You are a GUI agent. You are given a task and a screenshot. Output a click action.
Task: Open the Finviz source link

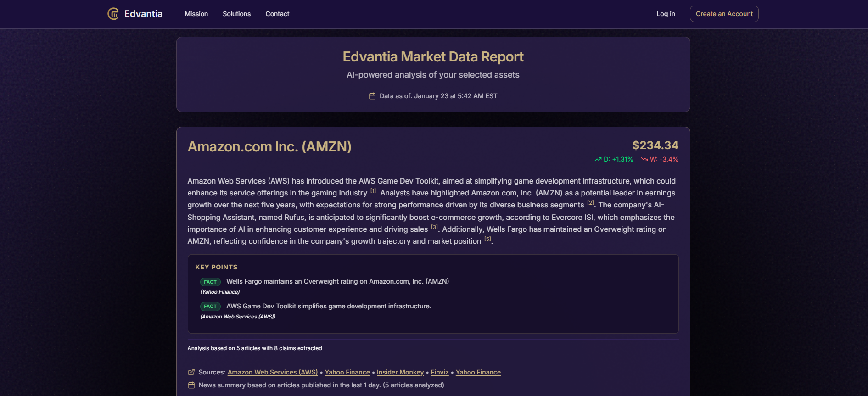(x=440, y=372)
